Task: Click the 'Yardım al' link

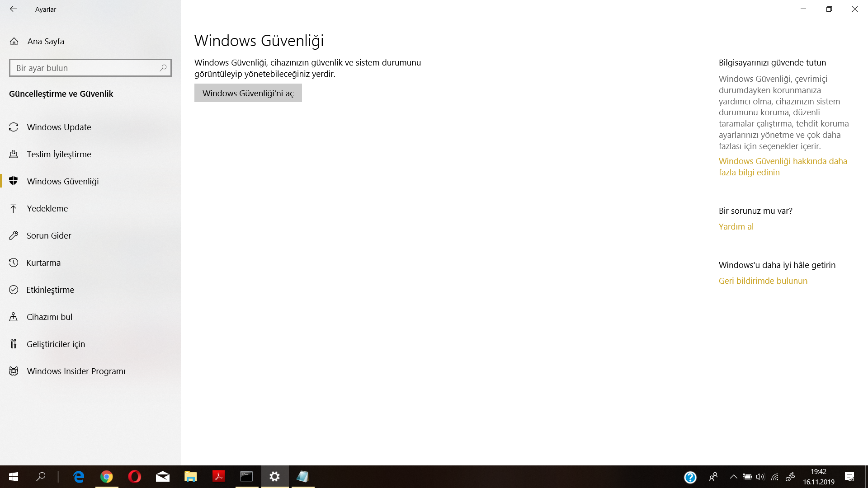Action: [736, 226]
